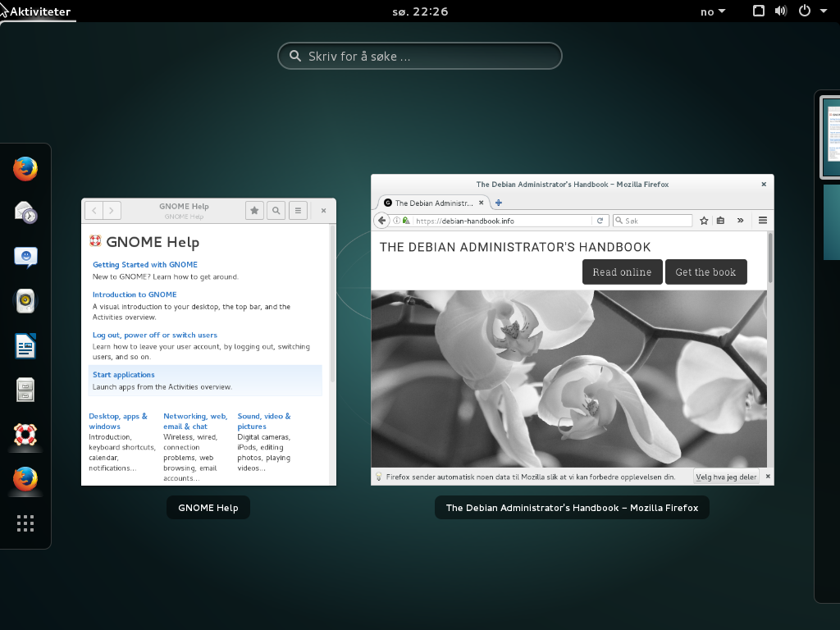This screenshot has height=630, width=840.
Task: Open 'Networking, web, email & chat' link
Action: tap(195, 421)
